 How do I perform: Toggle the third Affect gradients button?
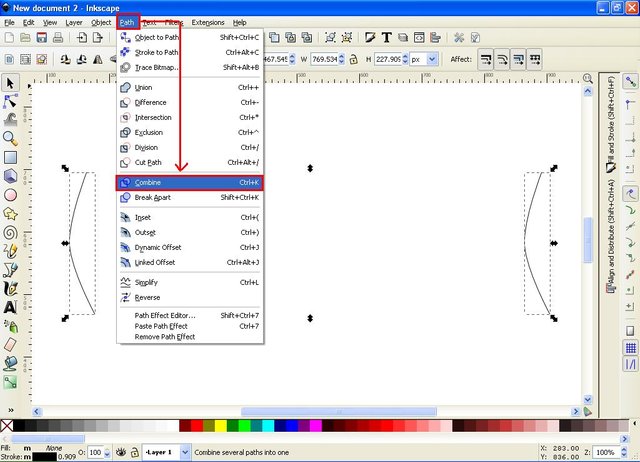pos(518,60)
